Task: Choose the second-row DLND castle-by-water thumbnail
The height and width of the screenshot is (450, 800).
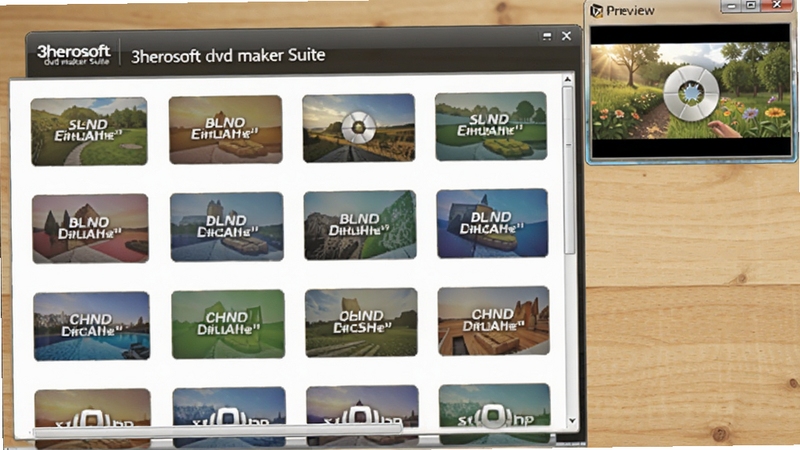Action: pyautogui.click(x=227, y=227)
